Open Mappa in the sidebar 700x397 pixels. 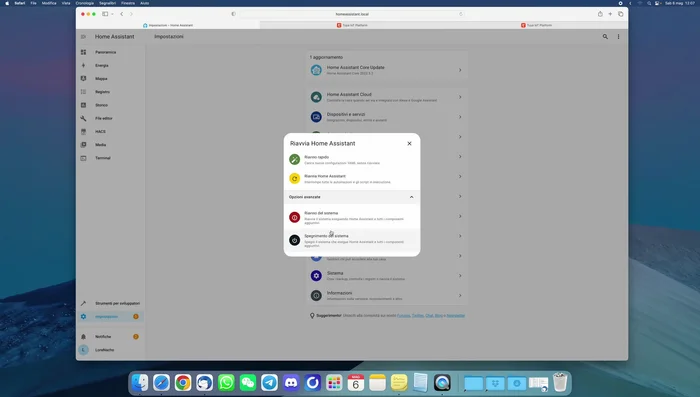(111, 79)
